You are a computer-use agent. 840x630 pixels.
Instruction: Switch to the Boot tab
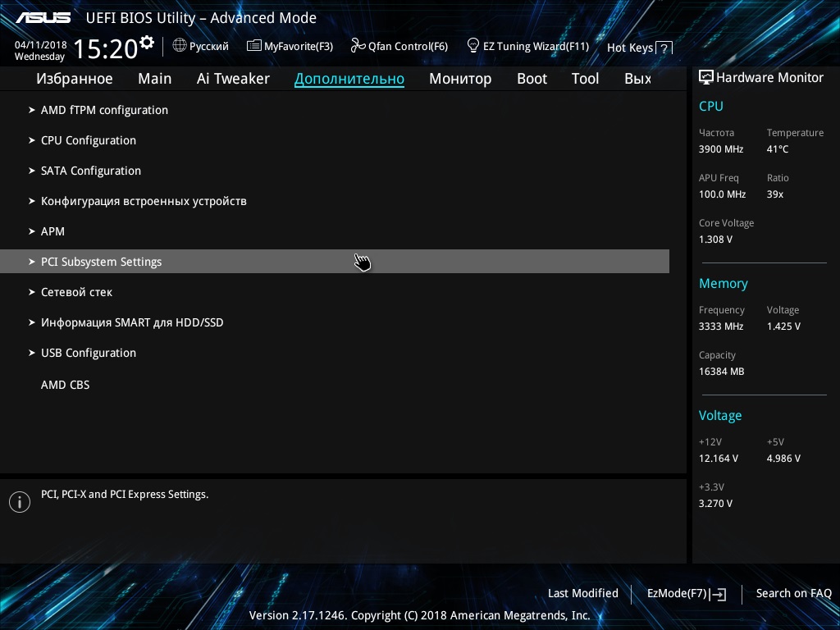(x=532, y=79)
